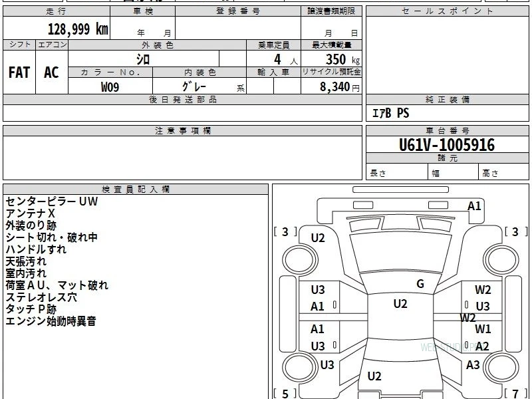This screenshot has width=532, height=399.
Task: Click the 乗車定員 header
Action: [273, 45]
